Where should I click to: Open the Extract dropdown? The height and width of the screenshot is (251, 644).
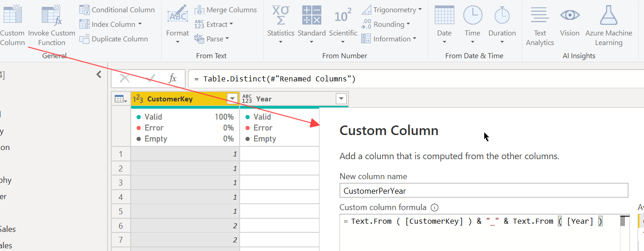pos(214,24)
